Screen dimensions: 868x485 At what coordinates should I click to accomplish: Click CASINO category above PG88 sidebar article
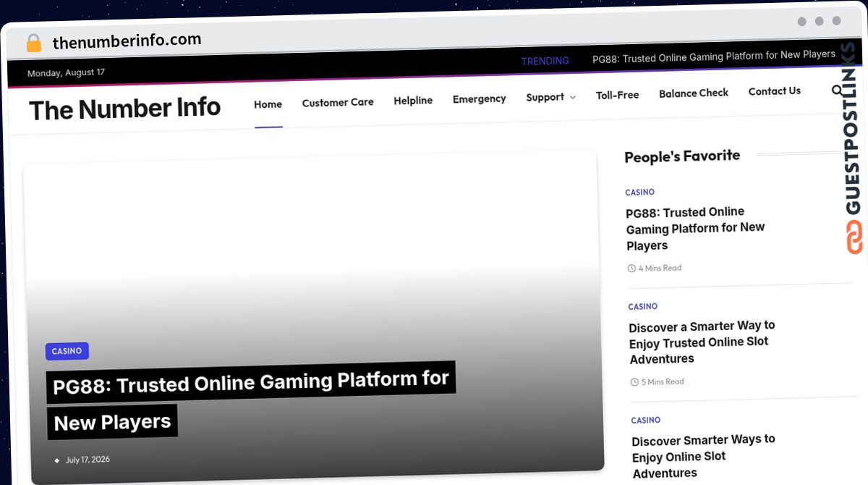click(x=640, y=193)
